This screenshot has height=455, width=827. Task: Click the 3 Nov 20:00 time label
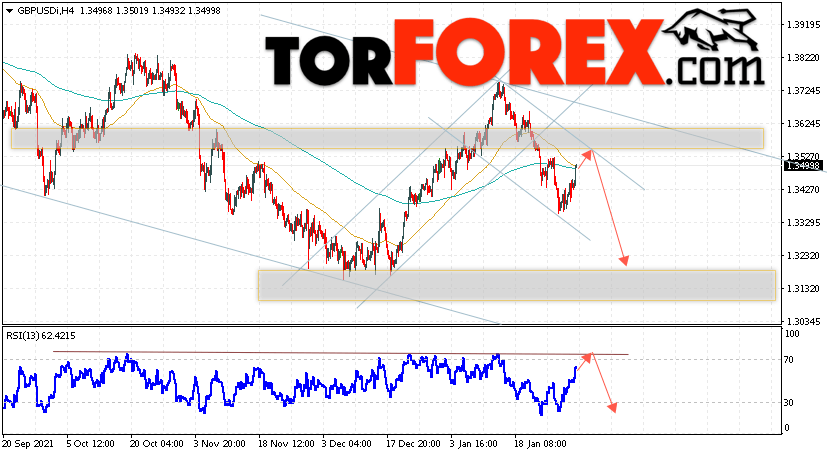pyautogui.click(x=220, y=444)
